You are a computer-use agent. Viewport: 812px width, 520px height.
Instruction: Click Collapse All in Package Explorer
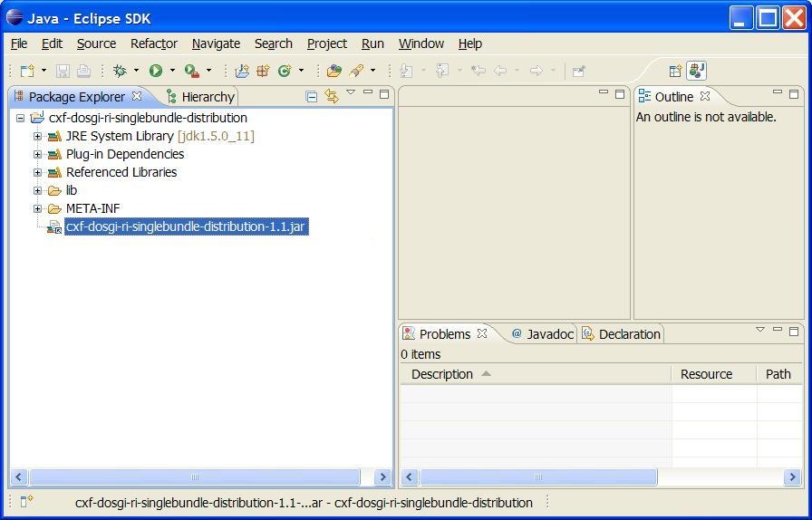pyautogui.click(x=312, y=97)
